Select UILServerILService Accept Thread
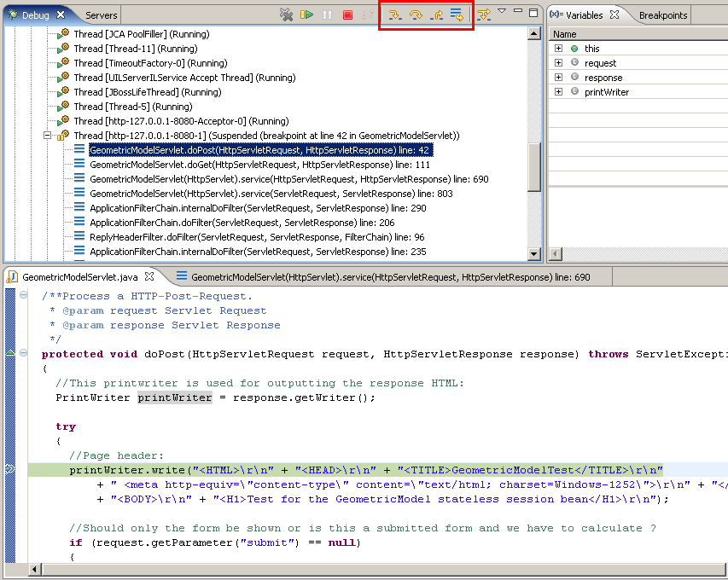 point(185,78)
